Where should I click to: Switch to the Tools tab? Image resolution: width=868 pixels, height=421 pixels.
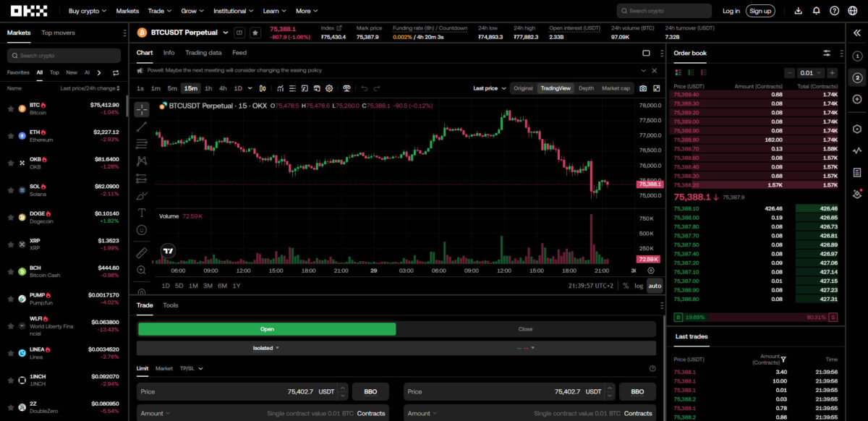171,305
